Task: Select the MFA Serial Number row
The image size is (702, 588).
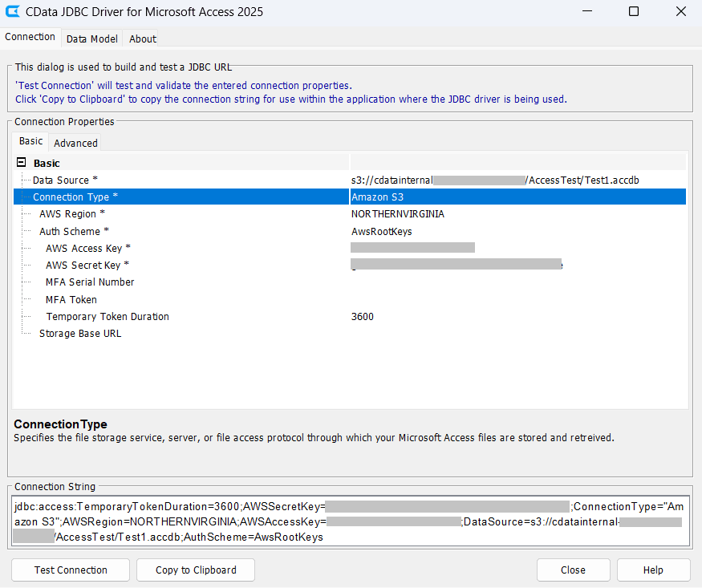Action: (x=90, y=282)
